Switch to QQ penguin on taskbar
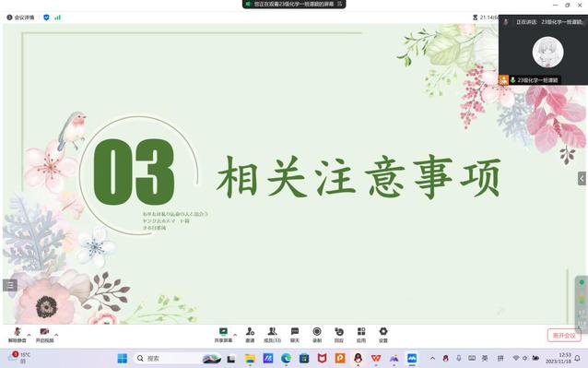588x368 pixels. tap(359, 359)
